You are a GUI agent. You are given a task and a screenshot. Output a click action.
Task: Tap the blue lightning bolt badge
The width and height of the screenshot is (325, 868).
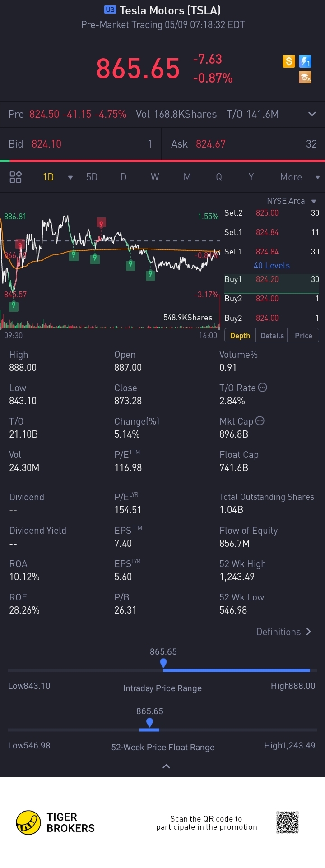[x=305, y=61]
